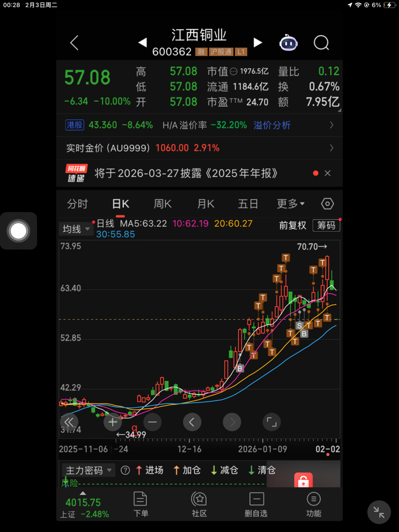399x532 pixels.
Task: Open 下单 order placement
Action: point(140,504)
